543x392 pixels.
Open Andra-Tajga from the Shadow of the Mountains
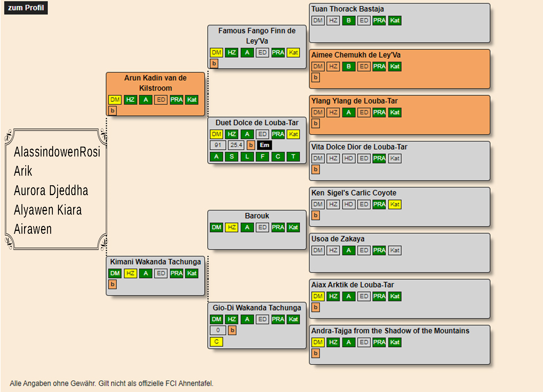pyautogui.click(x=390, y=331)
